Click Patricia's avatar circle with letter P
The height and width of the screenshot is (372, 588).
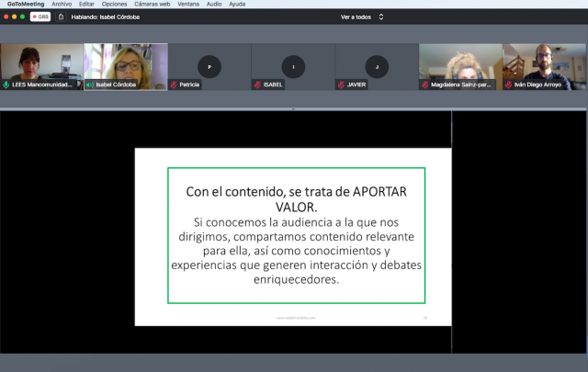(x=209, y=67)
